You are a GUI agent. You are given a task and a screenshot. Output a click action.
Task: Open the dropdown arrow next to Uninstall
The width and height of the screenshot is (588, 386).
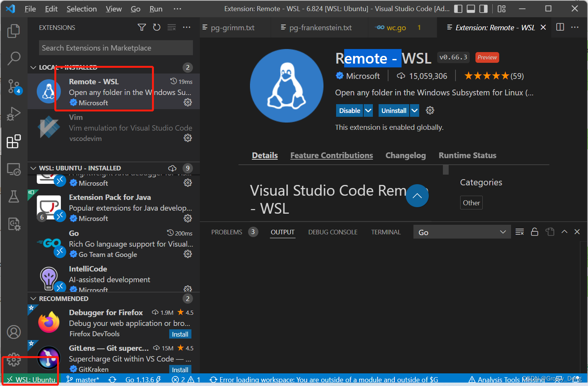414,110
